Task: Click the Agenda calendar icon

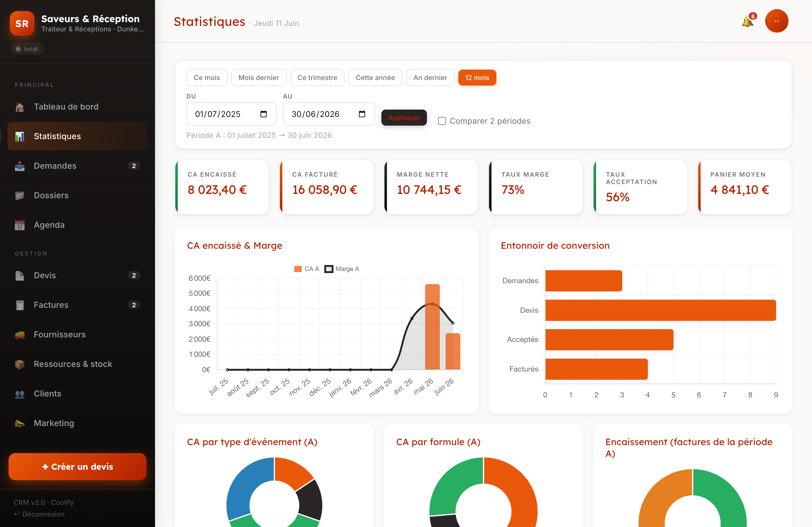Action: 20,225
